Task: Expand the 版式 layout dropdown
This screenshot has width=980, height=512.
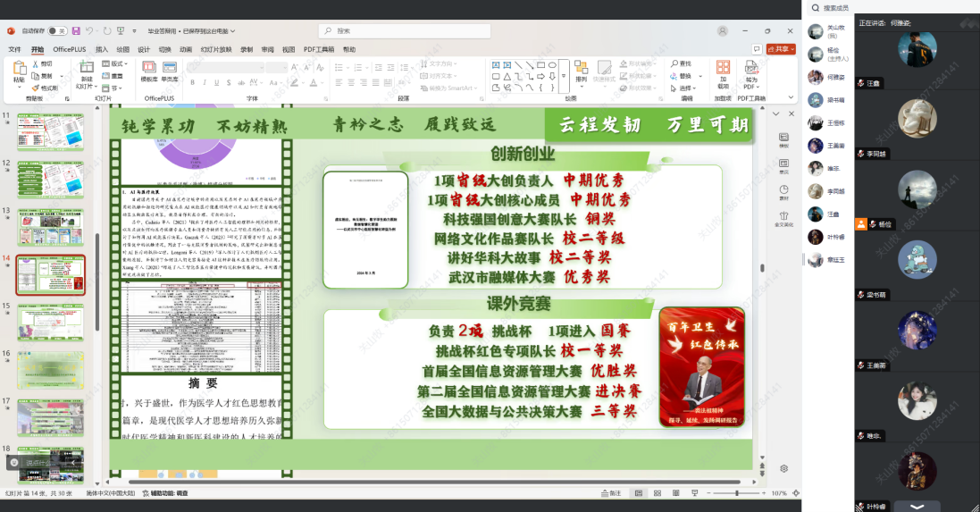Action: click(x=116, y=63)
